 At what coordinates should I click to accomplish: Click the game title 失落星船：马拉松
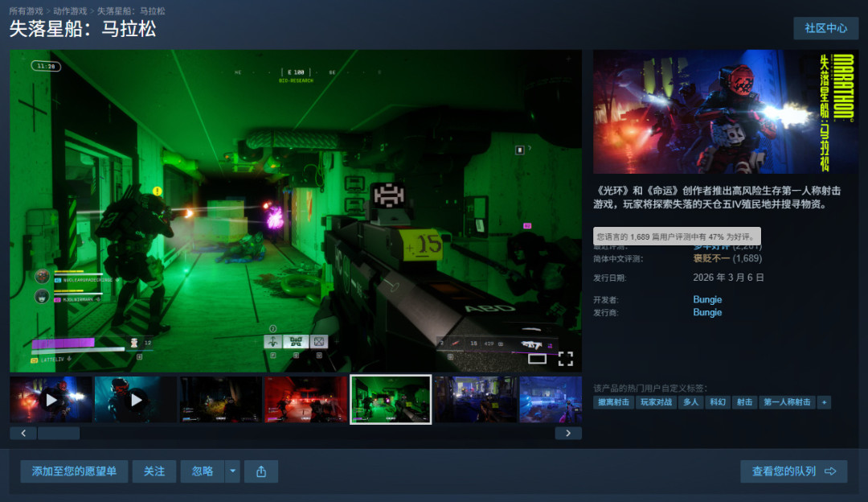pos(83,29)
